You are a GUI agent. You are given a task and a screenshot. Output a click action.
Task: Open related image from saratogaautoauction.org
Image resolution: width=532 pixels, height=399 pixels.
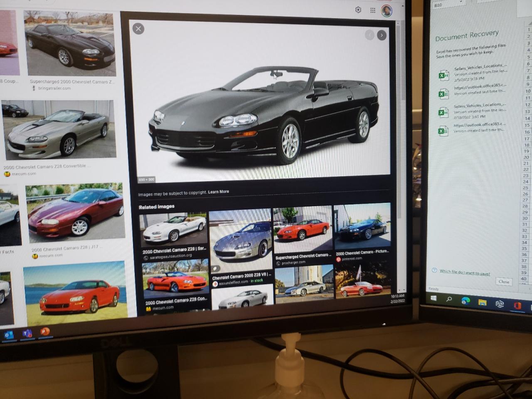(x=173, y=230)
